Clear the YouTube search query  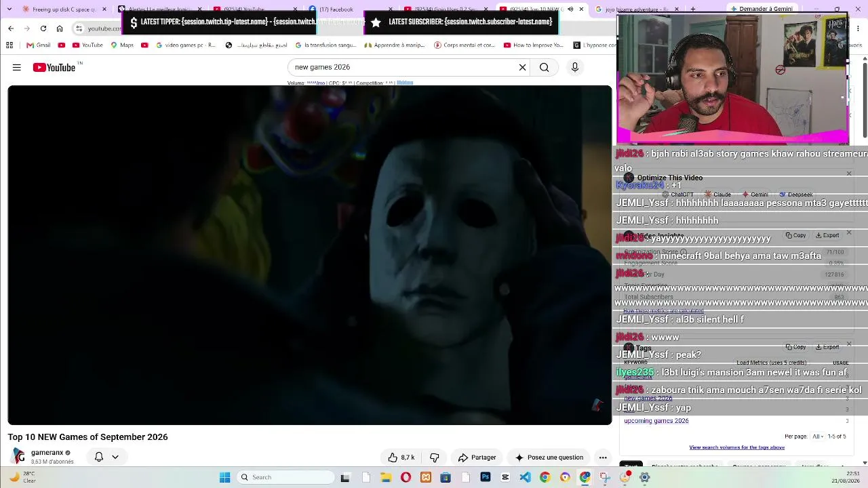522,67
